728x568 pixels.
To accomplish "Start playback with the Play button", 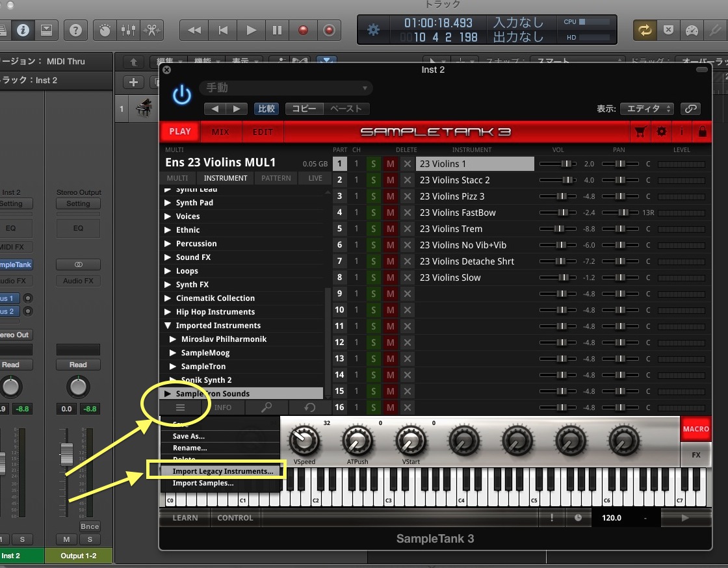I will (x=251, y=31).
